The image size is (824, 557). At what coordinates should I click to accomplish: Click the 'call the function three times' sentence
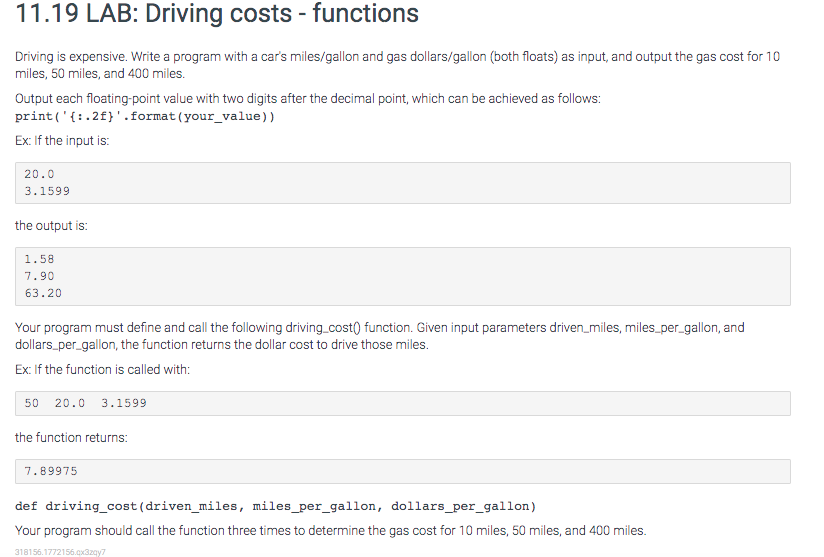331,531
